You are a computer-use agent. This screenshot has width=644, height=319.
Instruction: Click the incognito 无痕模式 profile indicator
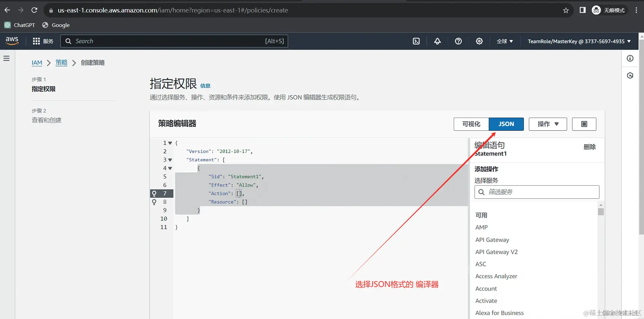click(x=608, y=10)
